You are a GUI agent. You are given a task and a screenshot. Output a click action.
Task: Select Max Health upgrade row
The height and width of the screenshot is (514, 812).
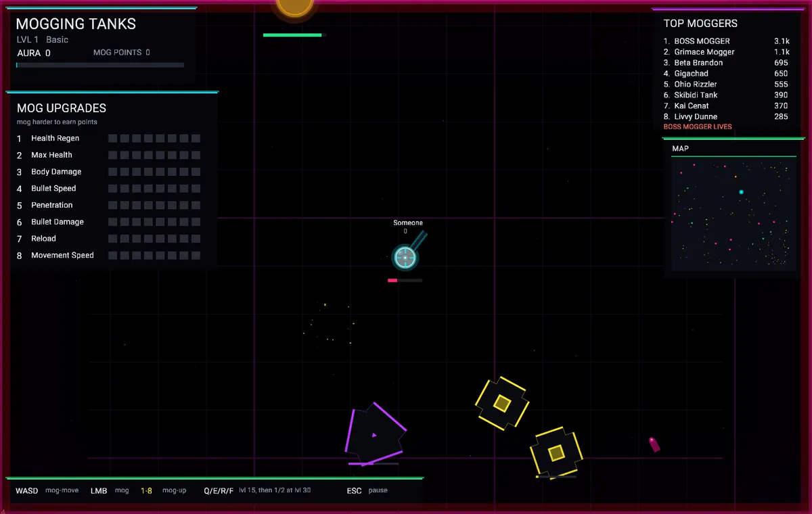click(x=108, y=155)
